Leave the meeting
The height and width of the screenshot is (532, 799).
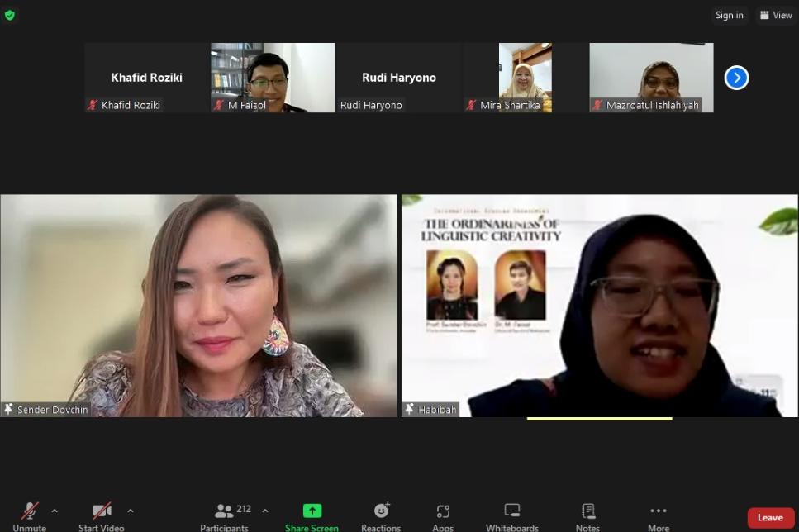click(770, 518)
